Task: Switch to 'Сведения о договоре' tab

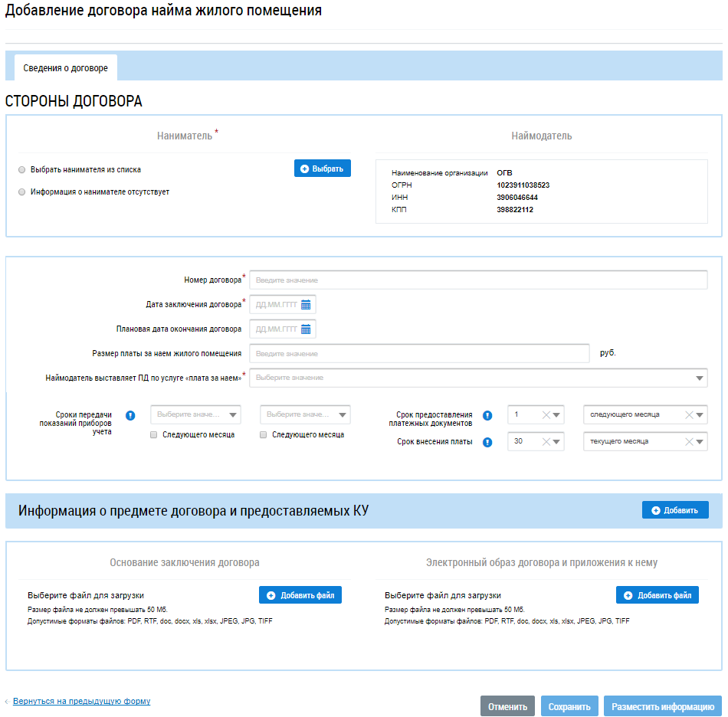Action: pyautogui.click(x=66, y=68)
